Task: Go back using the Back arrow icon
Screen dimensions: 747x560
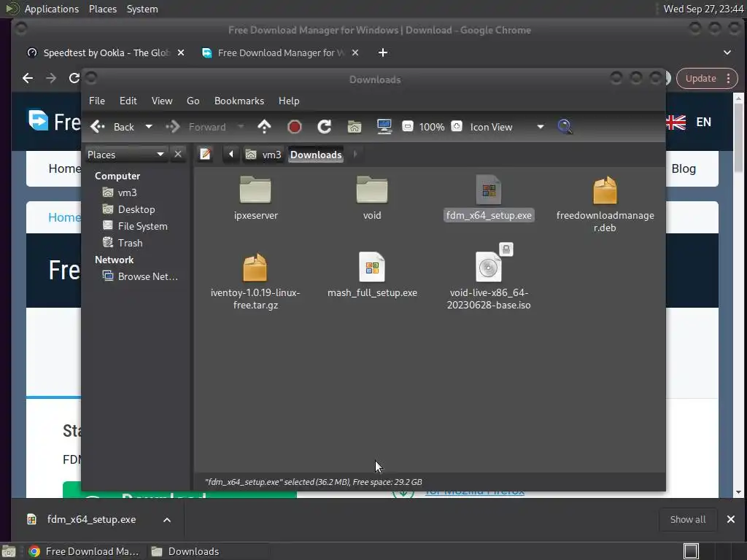Action: [98, 127]
